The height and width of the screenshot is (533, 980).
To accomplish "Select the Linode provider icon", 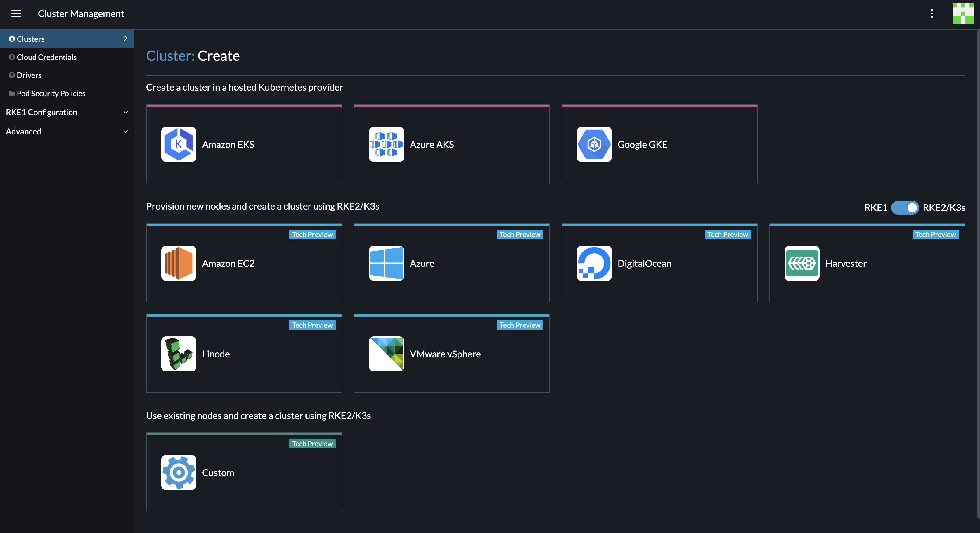I will pyautogui.click(x=179, y=354).
